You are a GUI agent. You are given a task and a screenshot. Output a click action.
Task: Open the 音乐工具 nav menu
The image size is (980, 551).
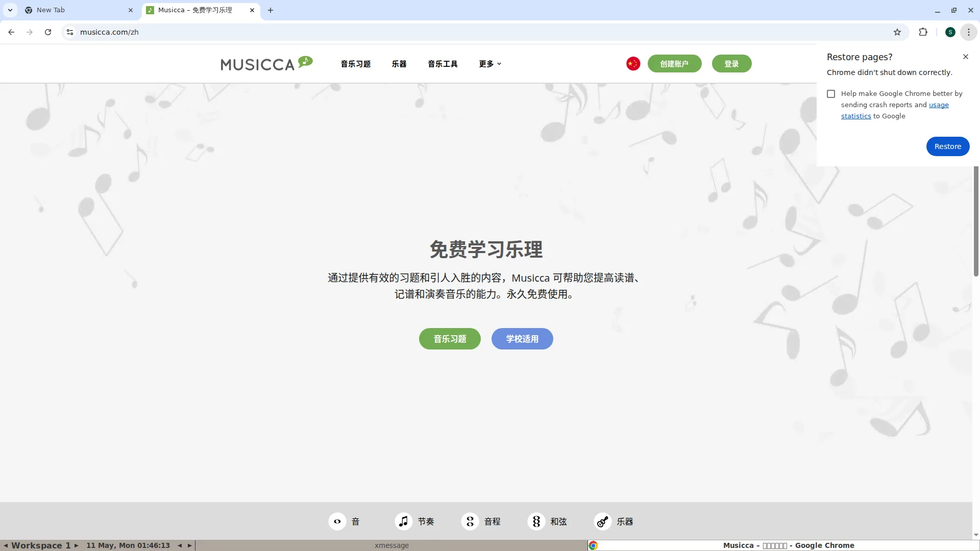[443, 64]
